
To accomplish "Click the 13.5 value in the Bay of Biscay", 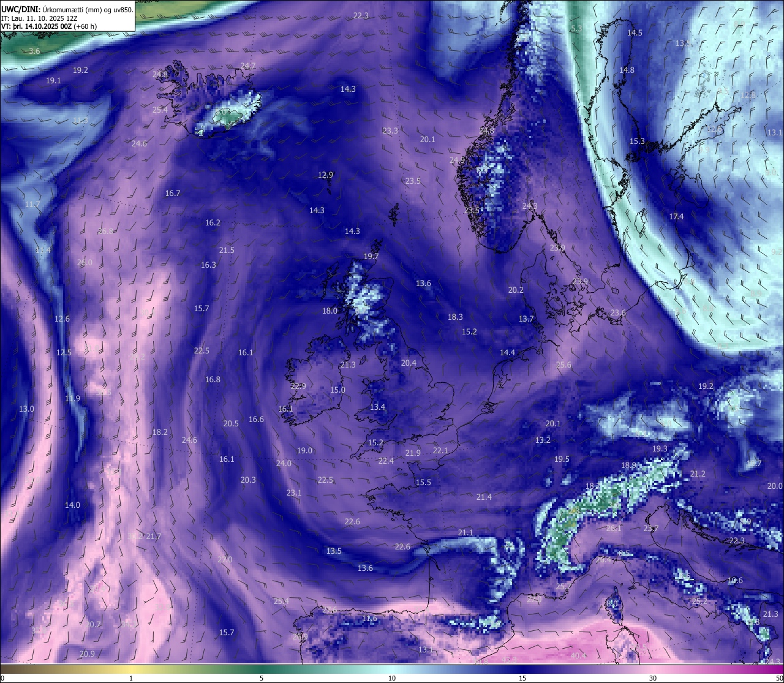I will click(334, 551).
